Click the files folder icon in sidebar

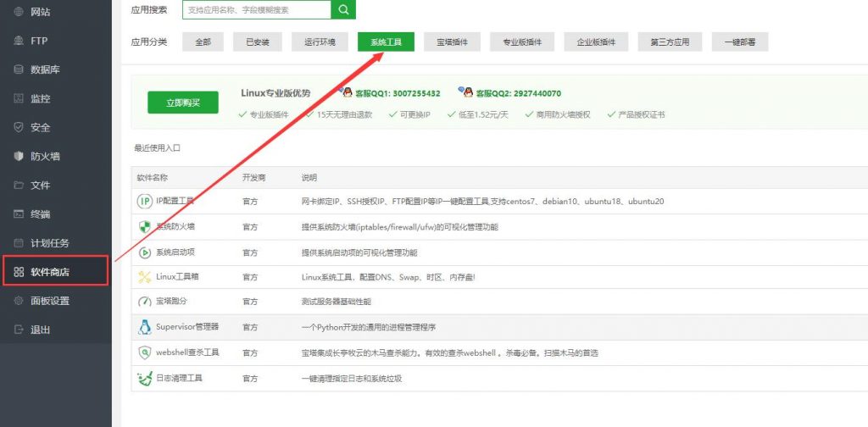(19, 185)
